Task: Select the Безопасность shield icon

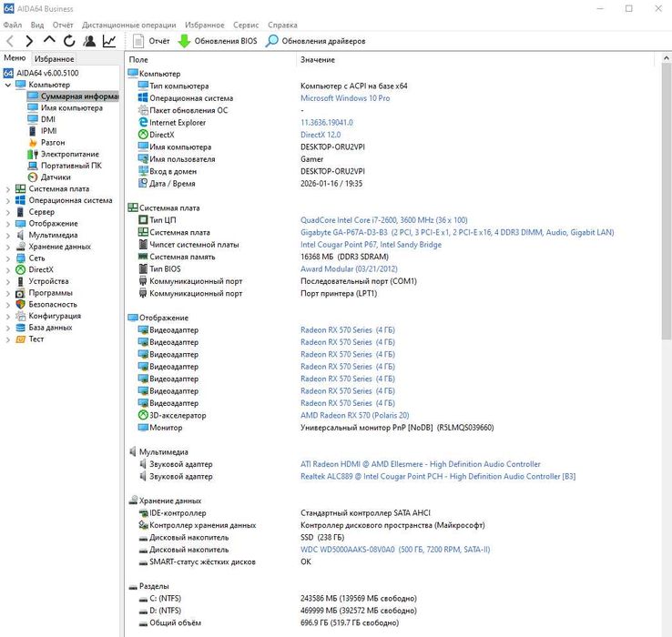Action: [20, 304]
